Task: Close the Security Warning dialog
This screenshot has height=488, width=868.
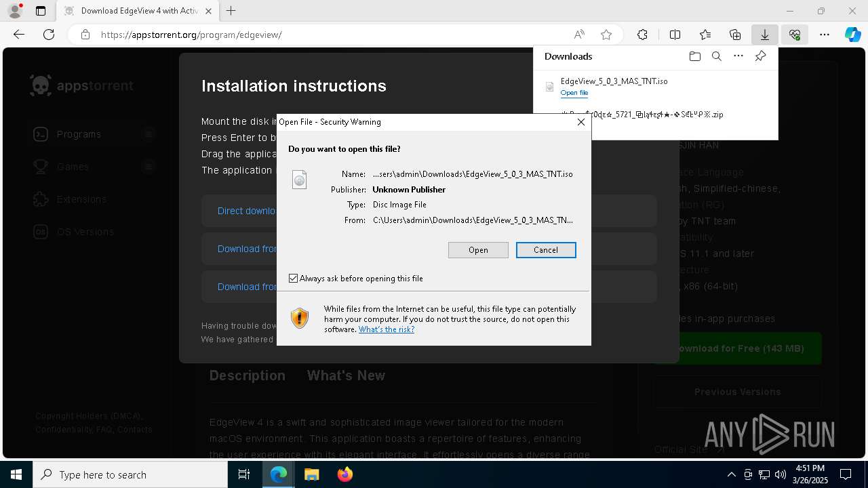Action: (580, 122)
